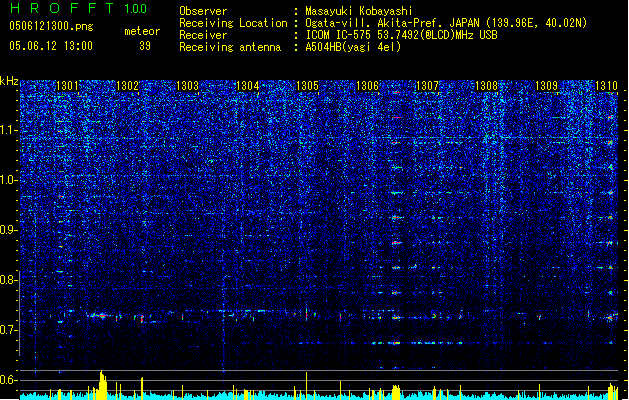Select the file name 0506121300.png
This screenshot has width=629, height=400.
51,26
